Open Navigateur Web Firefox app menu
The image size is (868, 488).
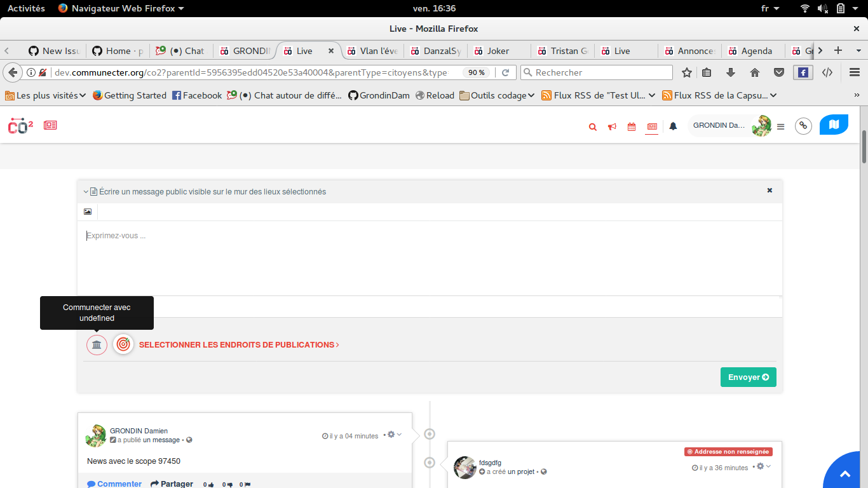tap(121, 8)
